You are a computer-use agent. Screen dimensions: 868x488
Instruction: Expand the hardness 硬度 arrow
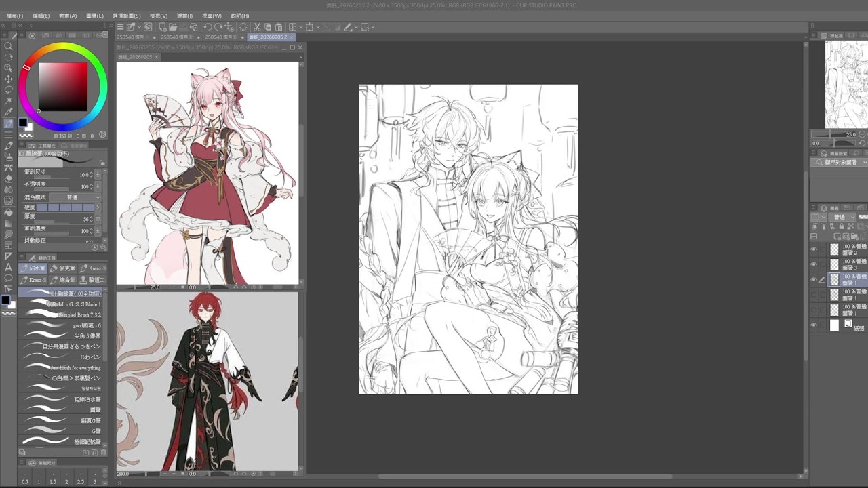pos(98,207)
